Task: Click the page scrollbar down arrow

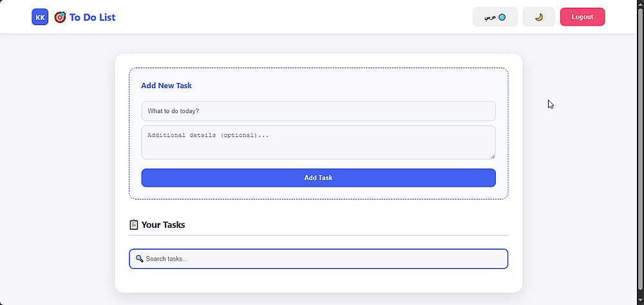Action: [639, 300]
